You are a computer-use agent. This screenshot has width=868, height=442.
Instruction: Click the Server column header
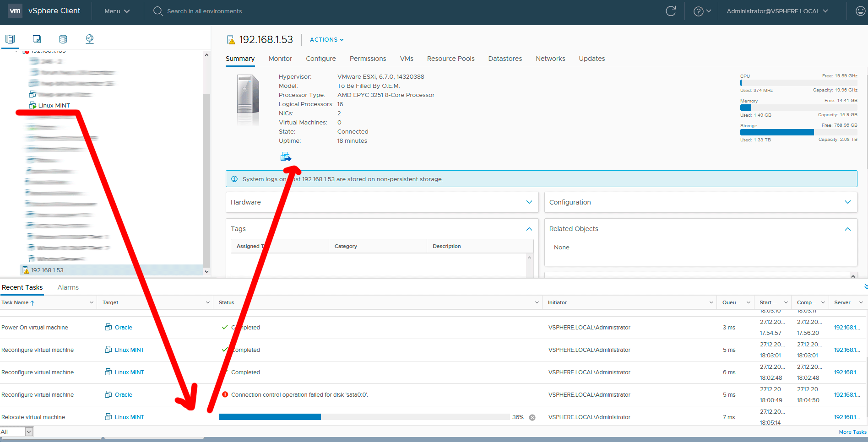pos(842,302)
